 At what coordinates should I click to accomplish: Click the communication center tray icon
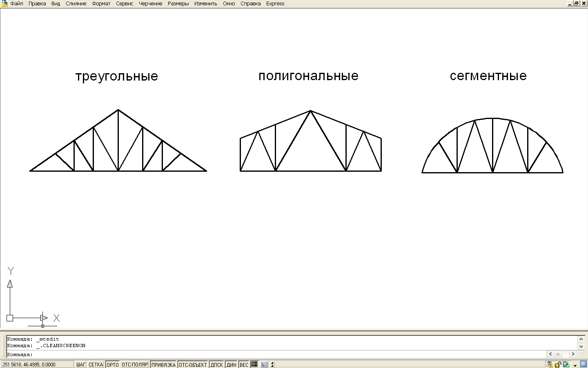coord(550,365)
